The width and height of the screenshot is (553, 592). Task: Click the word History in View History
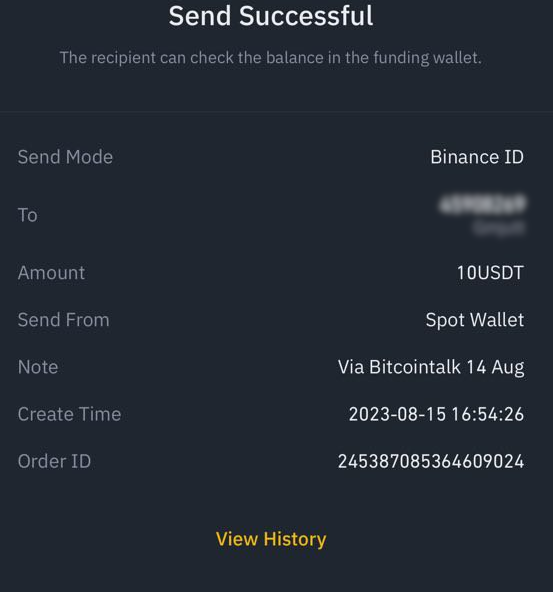point(295,539)
